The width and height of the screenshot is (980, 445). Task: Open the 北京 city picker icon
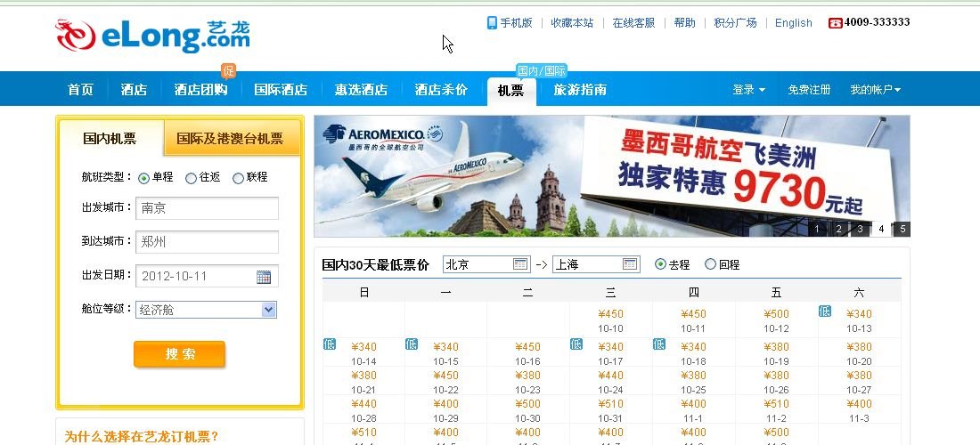tap(520, 264)
